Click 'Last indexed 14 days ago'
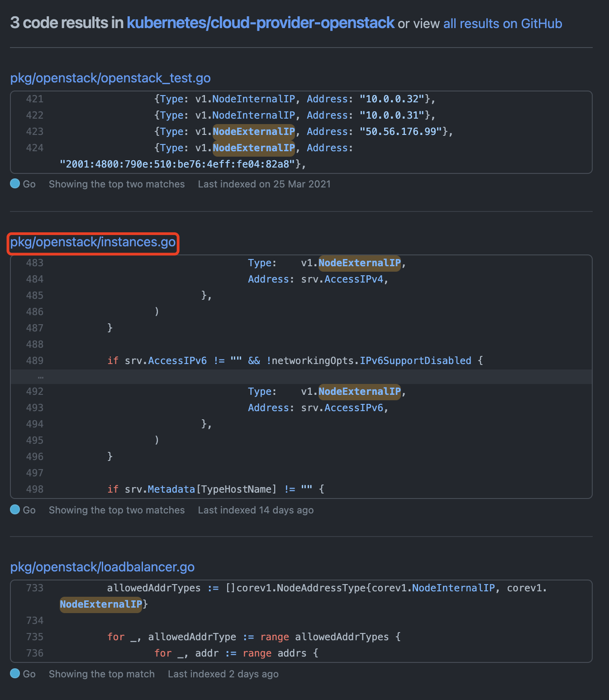The image size is (609, 700). point(256,510)
